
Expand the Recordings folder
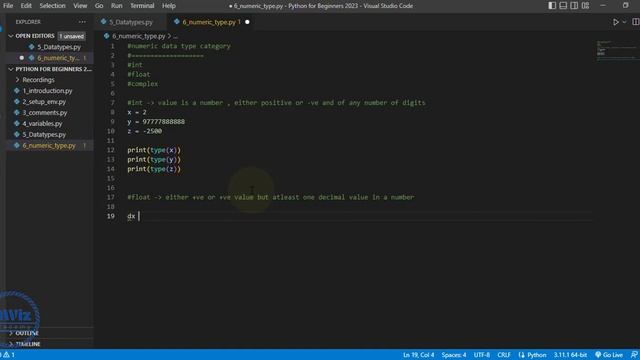(38, 80)
